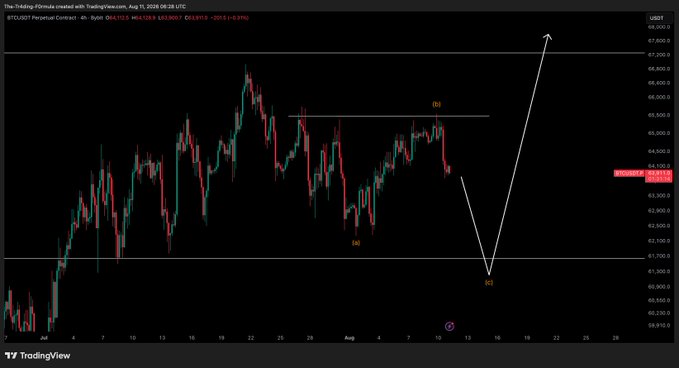Select the orange (a) wave label

pos(356,243)
